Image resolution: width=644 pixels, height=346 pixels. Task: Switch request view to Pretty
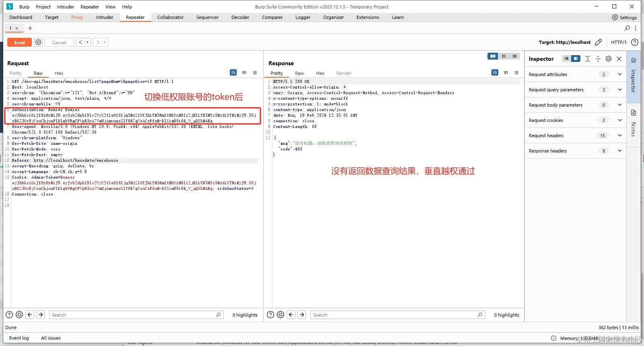pyautogui.click(x=16, y=73)
